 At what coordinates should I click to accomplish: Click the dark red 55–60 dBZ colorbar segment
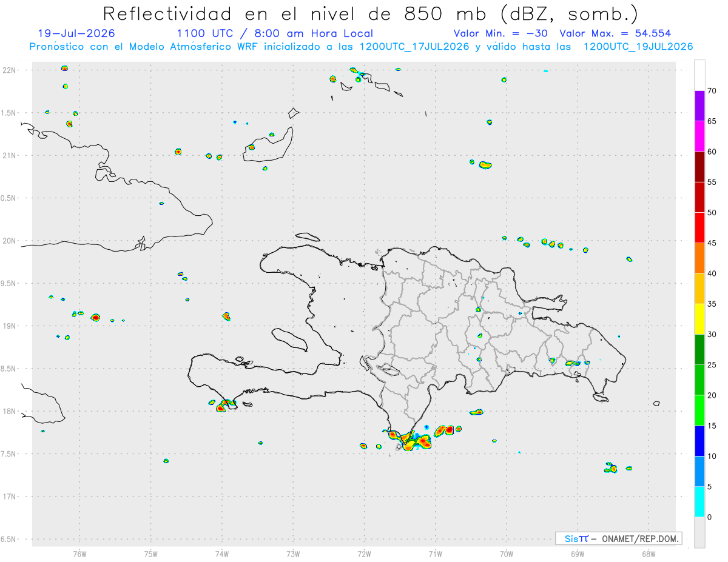[699, 167]
